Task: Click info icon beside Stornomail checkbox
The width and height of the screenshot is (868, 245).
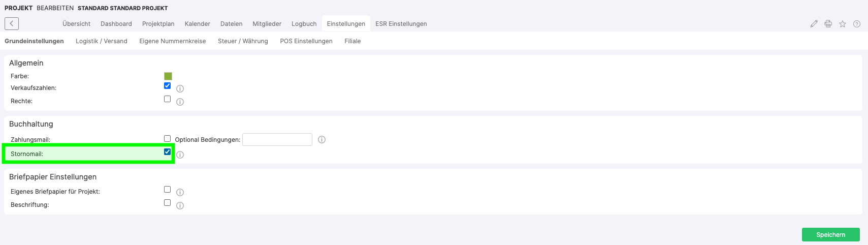Action: (180, 155)
